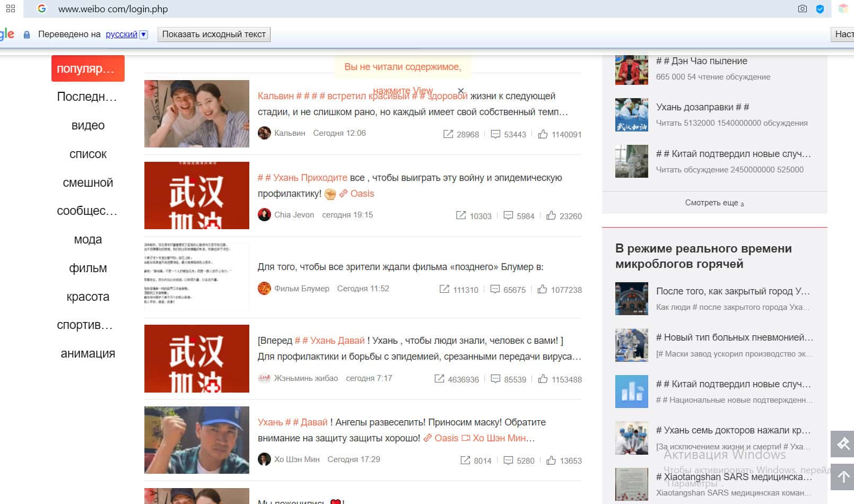This screenshot has height=504, width=854.
Task: Like the Chia Jevon post
Action: coord(551,215)
